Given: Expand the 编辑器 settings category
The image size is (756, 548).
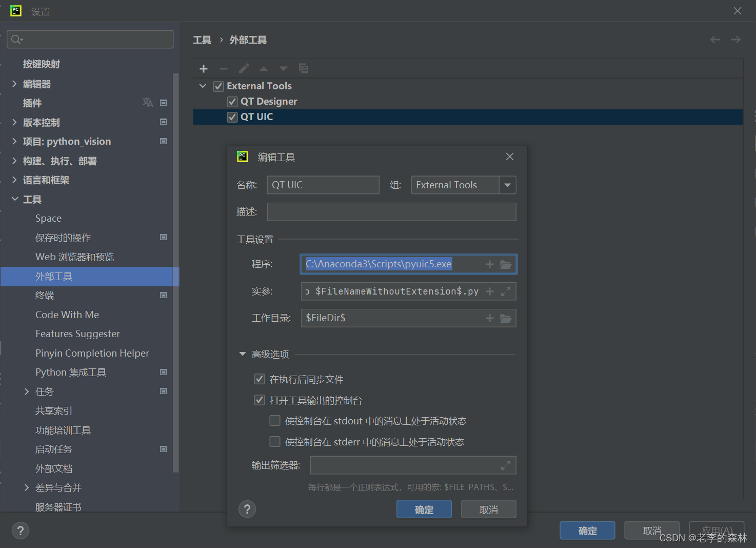Looking at the screenshot, I should pos(14,84).
